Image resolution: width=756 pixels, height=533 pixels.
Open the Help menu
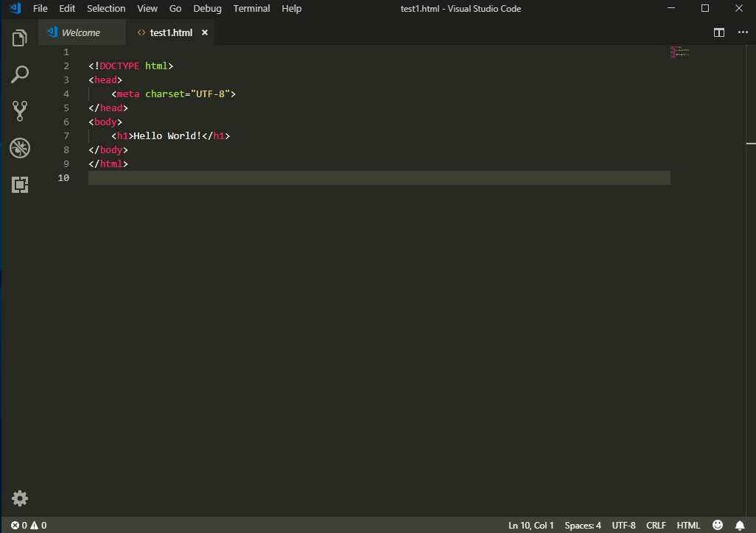pos(291,8)
